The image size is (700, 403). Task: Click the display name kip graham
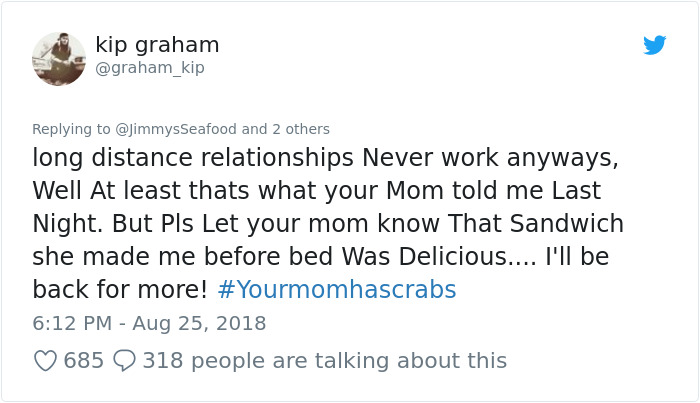157,45
